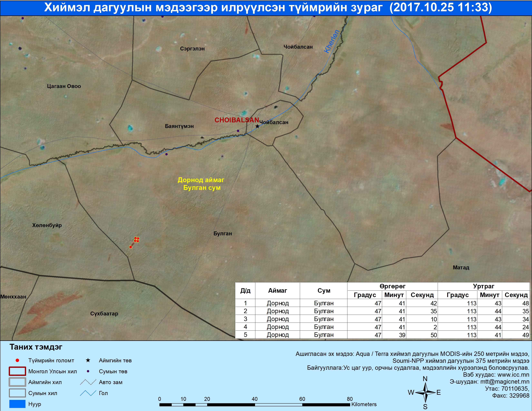Viewport: 532px width, 411px height.
Task: Click the Сумын хил legend box
Action: point(17,393)
